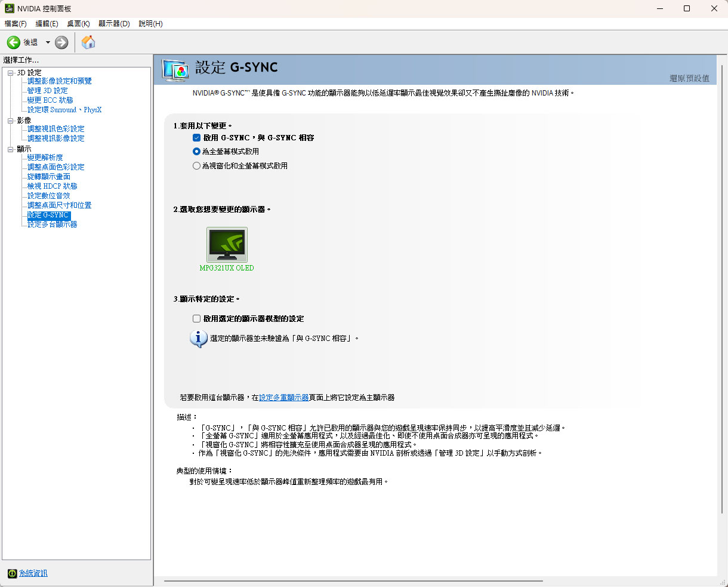Open the 顯示器(D) menu
The width and height of the screenshot is (728, 587).
(x=113, y=23)
